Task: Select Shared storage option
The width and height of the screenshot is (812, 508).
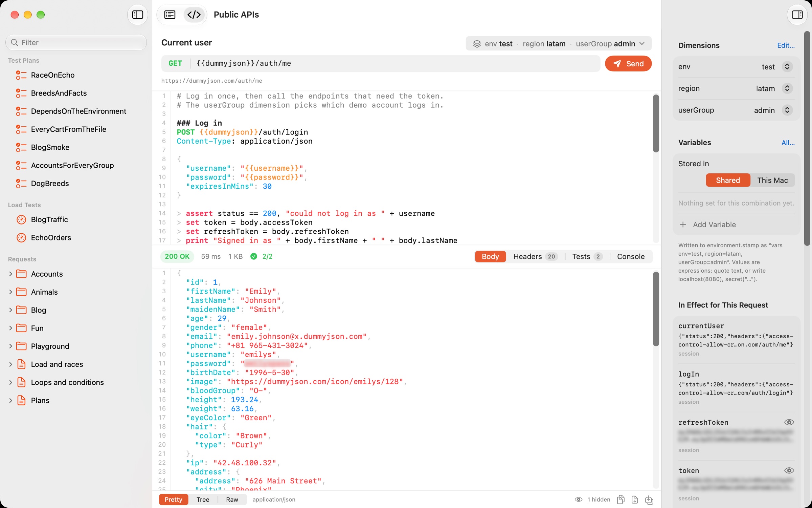Action: 728,180
